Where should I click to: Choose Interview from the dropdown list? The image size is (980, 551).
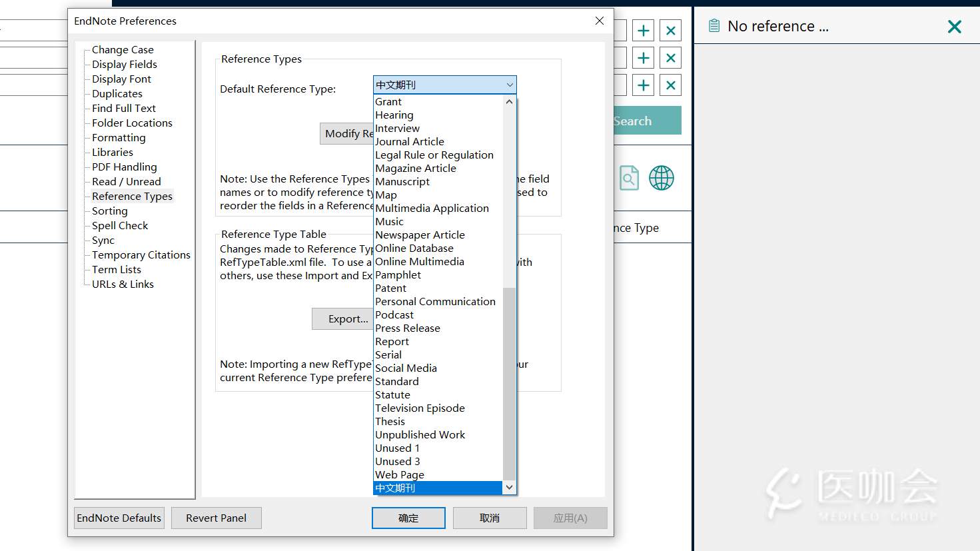click(438, 129)
